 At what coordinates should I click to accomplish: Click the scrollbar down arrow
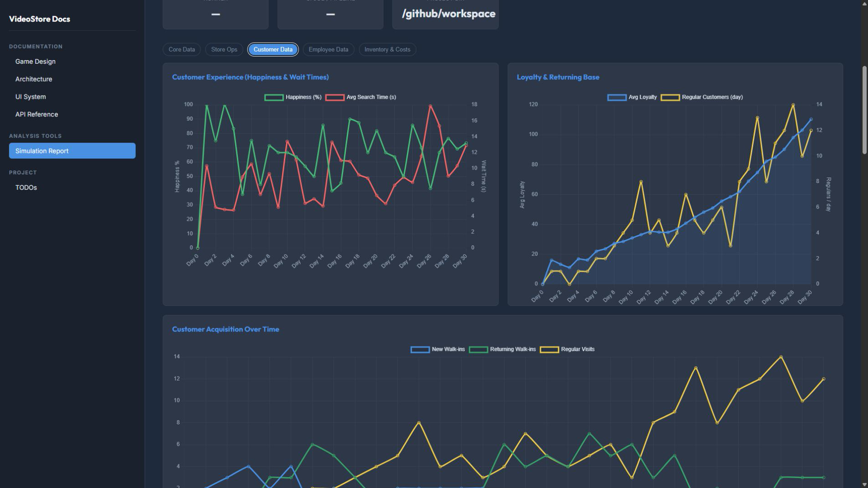pyautogui.click(x=864, y=484)
